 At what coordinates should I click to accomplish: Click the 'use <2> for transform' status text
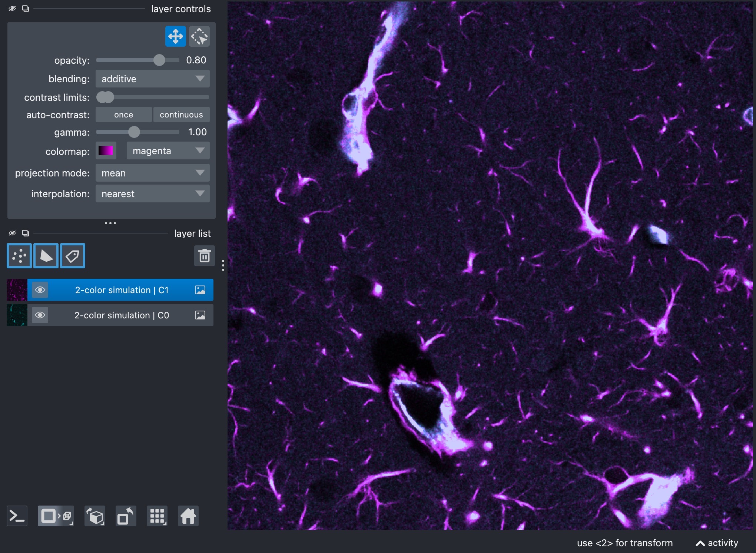(625, 543)
